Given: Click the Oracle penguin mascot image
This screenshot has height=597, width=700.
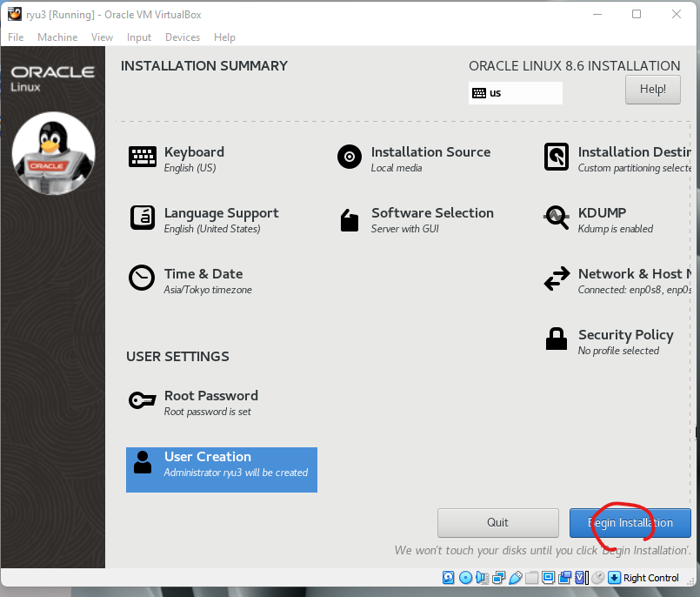Looking at the screenshot, I should click(54, 153).
